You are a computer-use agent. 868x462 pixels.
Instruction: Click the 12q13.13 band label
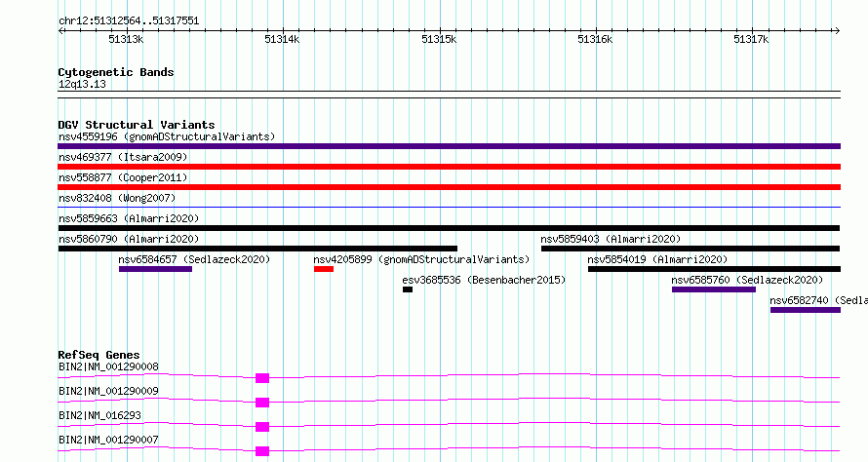click(x=82, y=84)
